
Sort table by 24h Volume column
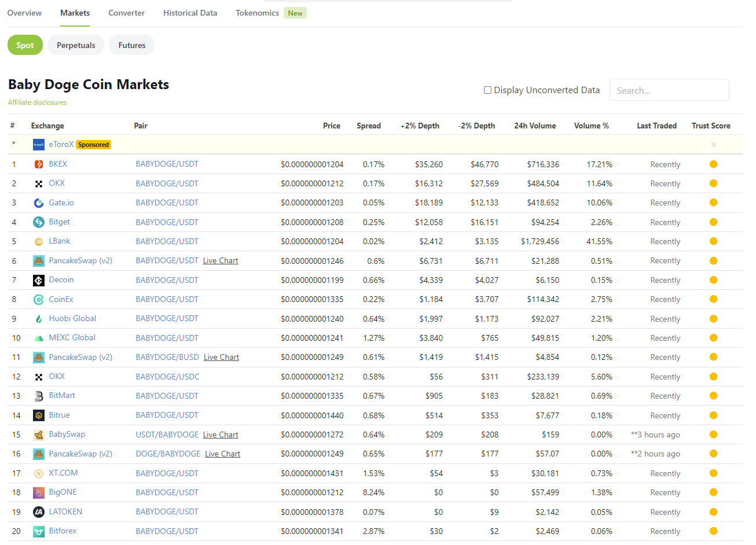pos(535,126)
